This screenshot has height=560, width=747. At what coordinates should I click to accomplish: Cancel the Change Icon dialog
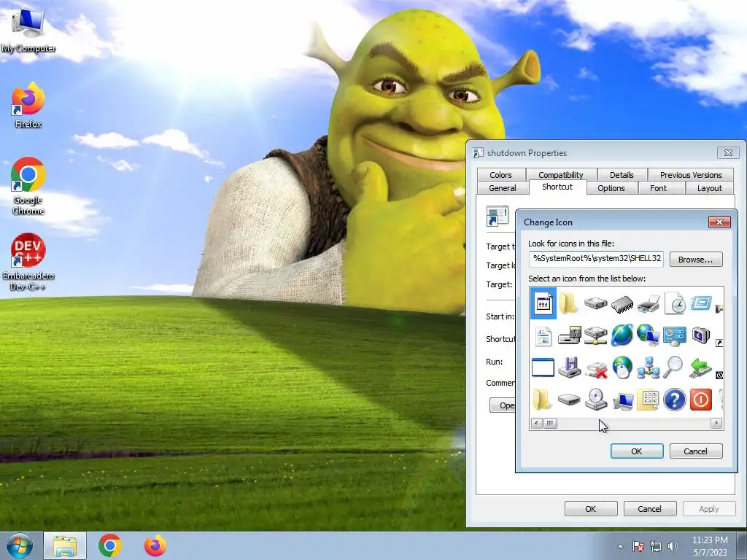(x=695, y=451)
